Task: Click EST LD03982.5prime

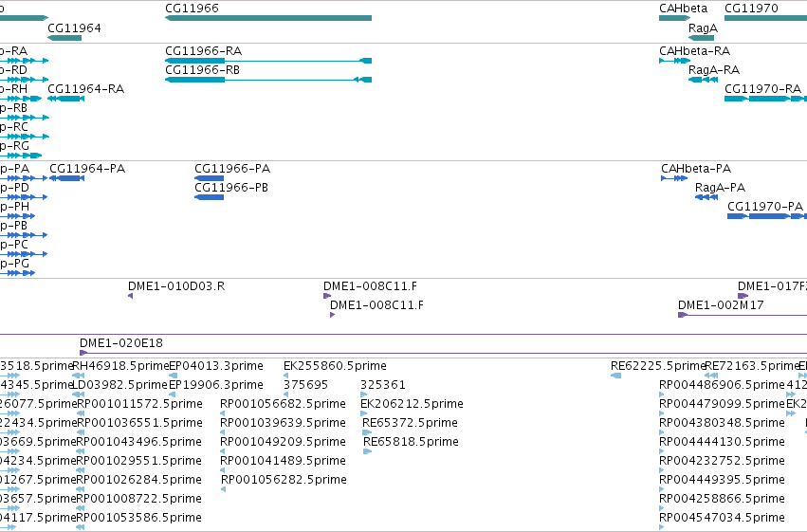Action: [78, 394]
